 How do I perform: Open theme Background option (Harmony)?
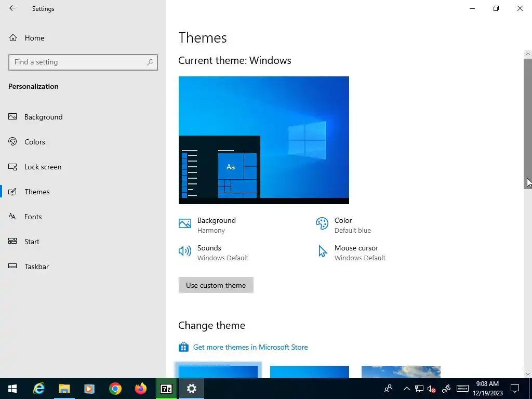tap(207, 225)
